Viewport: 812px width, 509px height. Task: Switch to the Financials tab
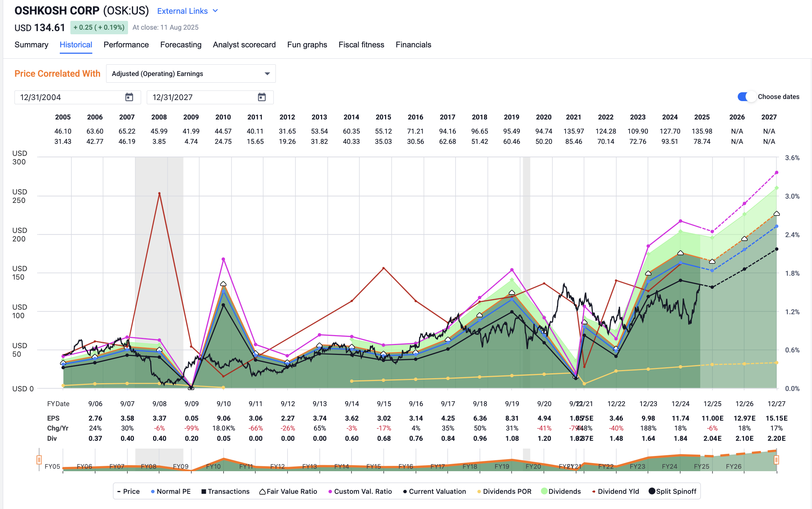pyautogui.click(x=413, y=45)
